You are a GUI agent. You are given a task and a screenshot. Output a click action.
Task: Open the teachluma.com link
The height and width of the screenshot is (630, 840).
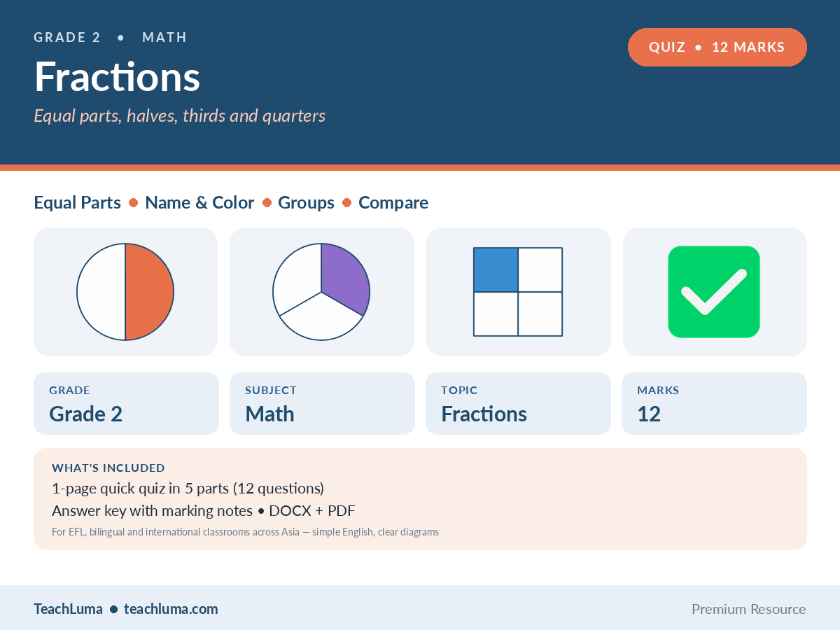pyautogui.click(x=171, y=609)
